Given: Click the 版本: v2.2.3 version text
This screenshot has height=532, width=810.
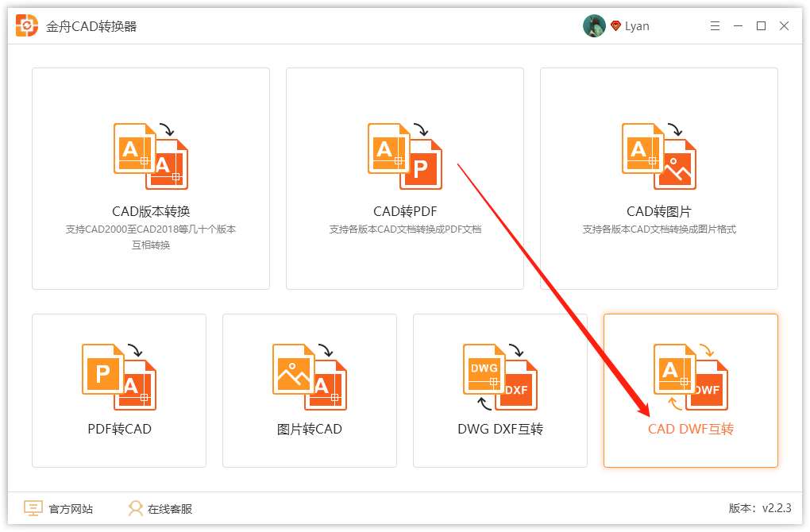Looking at the screenshot, I should point(760,507).
